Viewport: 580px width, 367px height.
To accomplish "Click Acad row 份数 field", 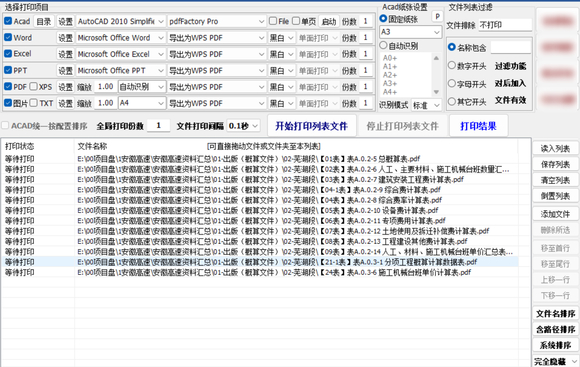I will [x=365, y=21].
